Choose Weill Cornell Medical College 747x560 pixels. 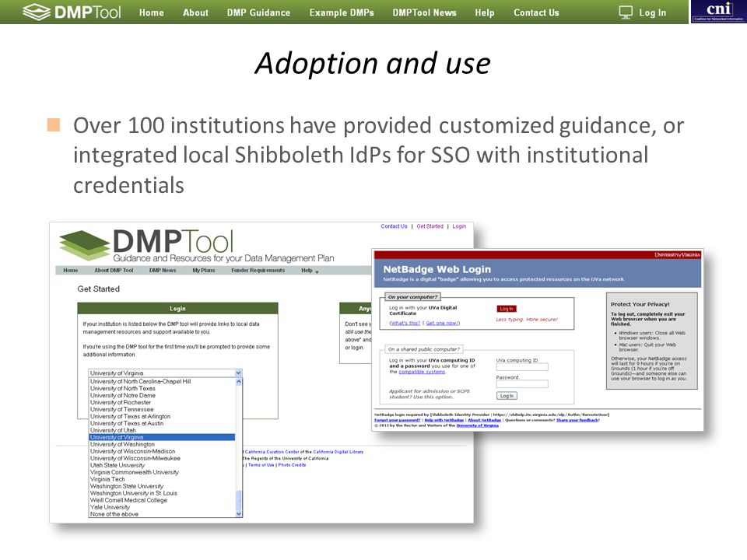(128, 500)
